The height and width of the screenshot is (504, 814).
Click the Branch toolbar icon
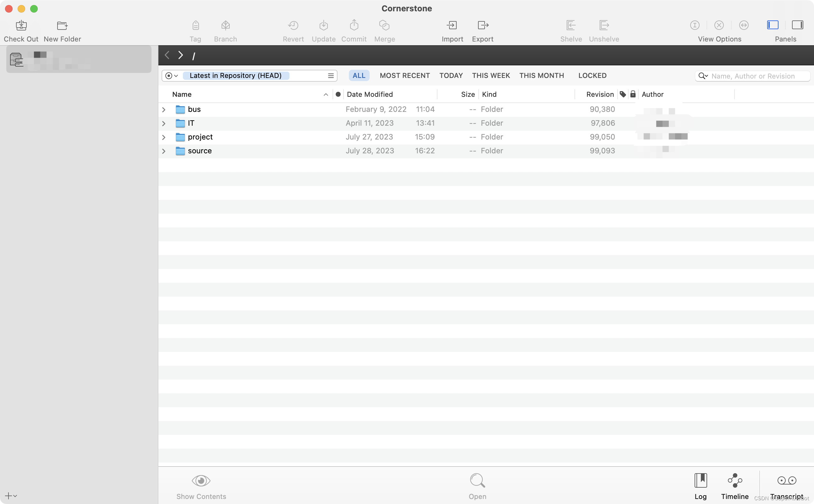[x=226, y=26]
